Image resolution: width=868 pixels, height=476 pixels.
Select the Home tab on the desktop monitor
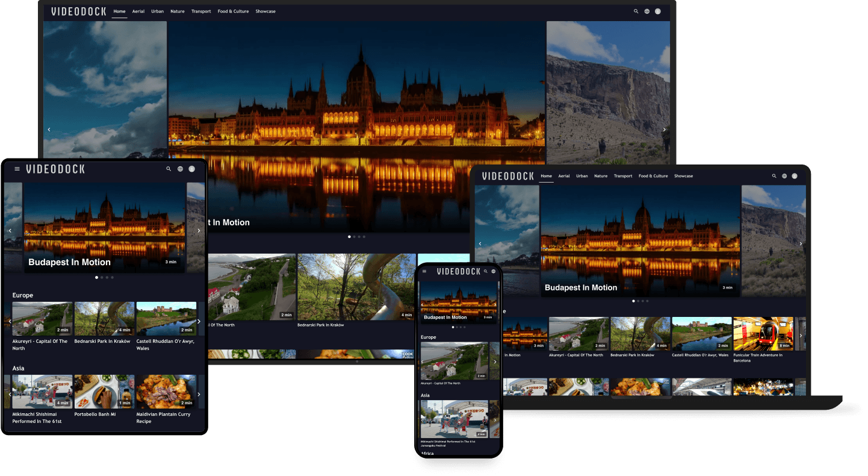pyautogui.click(x=120, y=11)
